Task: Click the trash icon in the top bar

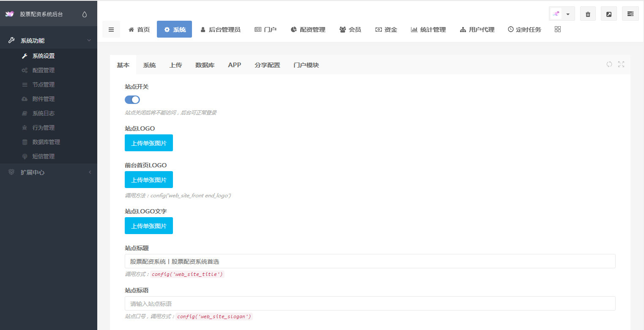Action: pyautogui.click(x=587, y=14)
